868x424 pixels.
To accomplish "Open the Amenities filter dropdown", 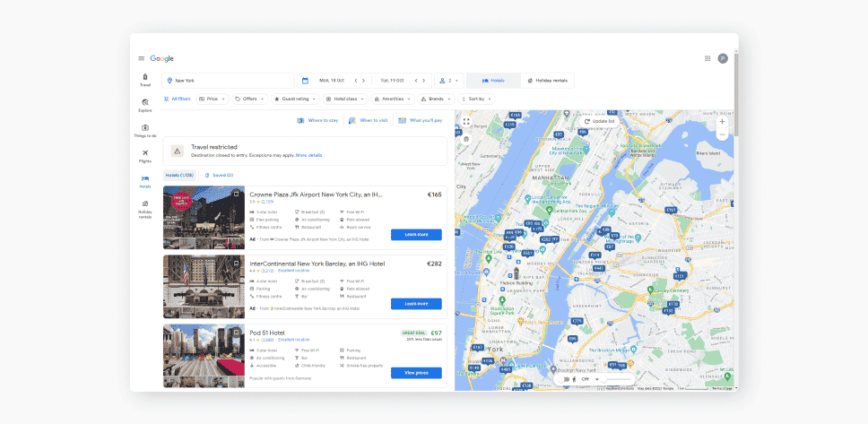I will pyautogui.click(x=393, y=100).
